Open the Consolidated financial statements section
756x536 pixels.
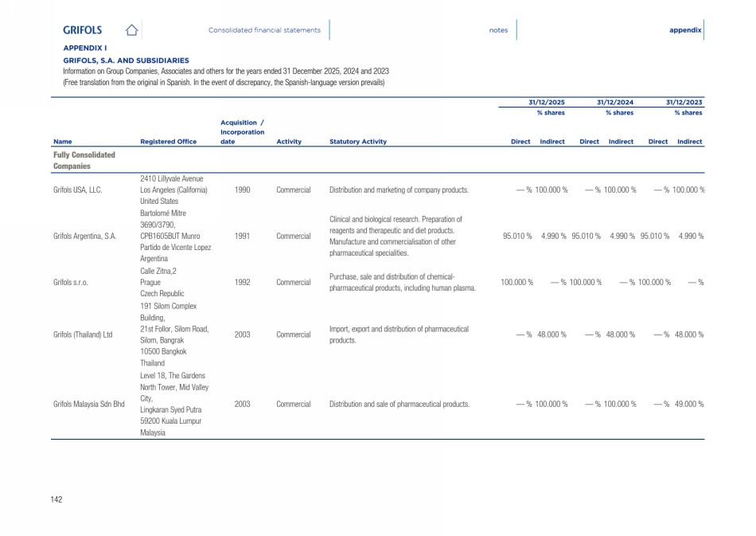click(264, 30)
